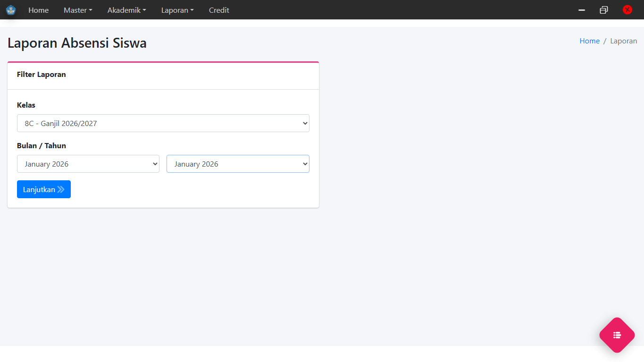This screenshot has width=644, height=362.
Task: Open the pink floating list menu button
Action: click(617, 335)
